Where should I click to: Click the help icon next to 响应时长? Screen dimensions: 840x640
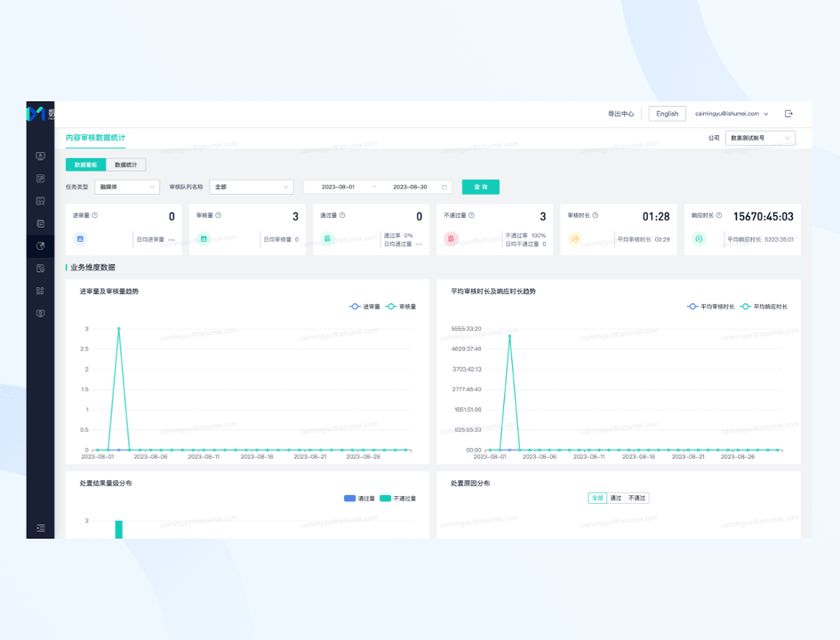click(x=719, y=215)
